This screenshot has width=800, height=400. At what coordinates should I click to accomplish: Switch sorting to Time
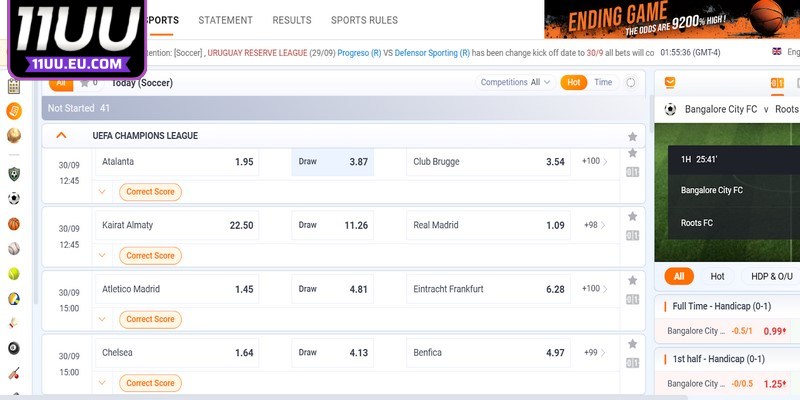tap(603, 83)
